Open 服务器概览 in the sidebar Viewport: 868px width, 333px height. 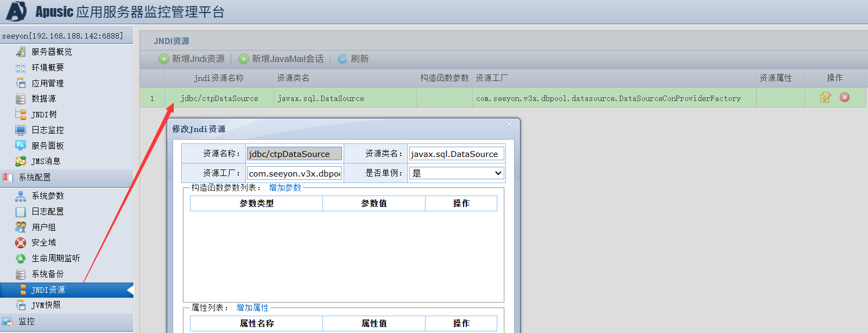click(x=52, y=52)
